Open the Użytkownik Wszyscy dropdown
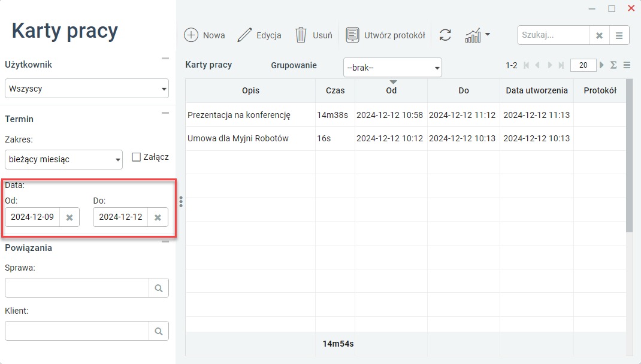641x364 pixels. click(87, 88)
